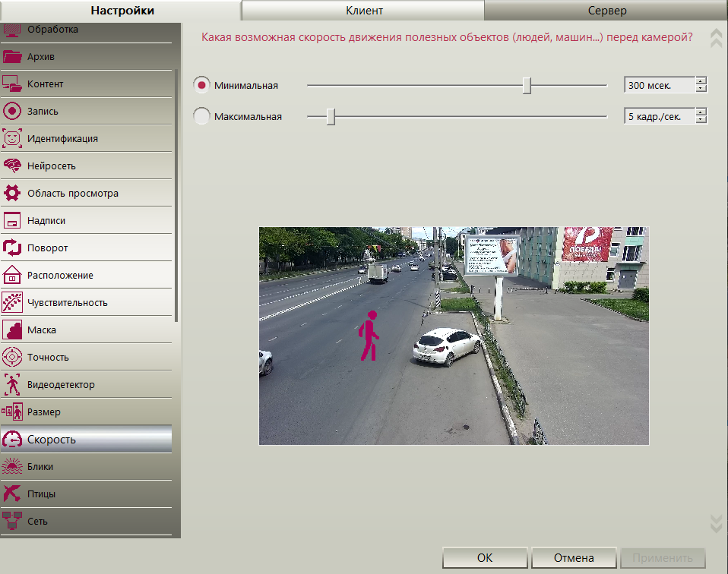Click the Видеодетектор walking figure icon
Viewport: 728px width, 574px height.
12,385
